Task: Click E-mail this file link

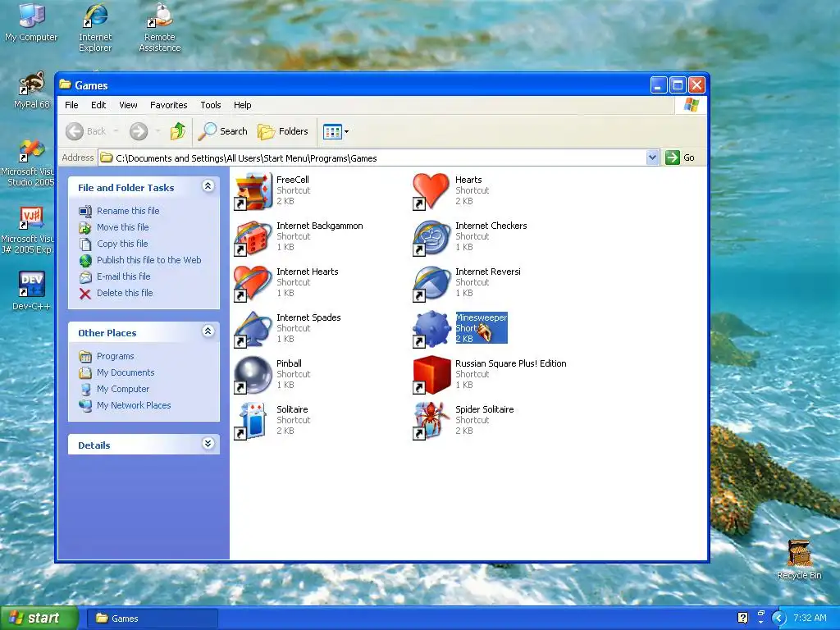Action: [x=123, y=277]
